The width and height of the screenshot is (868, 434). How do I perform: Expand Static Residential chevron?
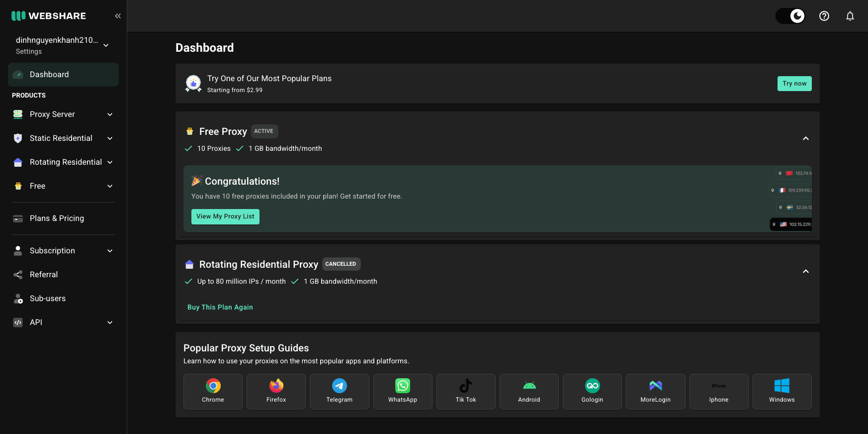(x=110, y=138)
